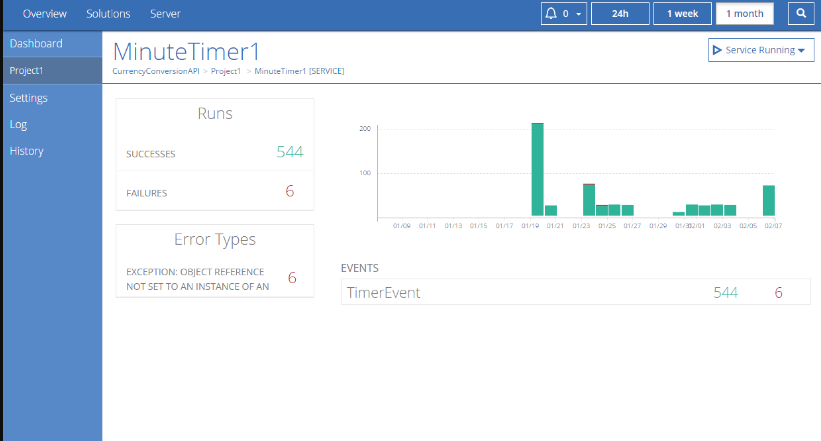Open the Solutions menu
Image resolution: width=821 pixels, height=441 pixels.
(108, 14)
